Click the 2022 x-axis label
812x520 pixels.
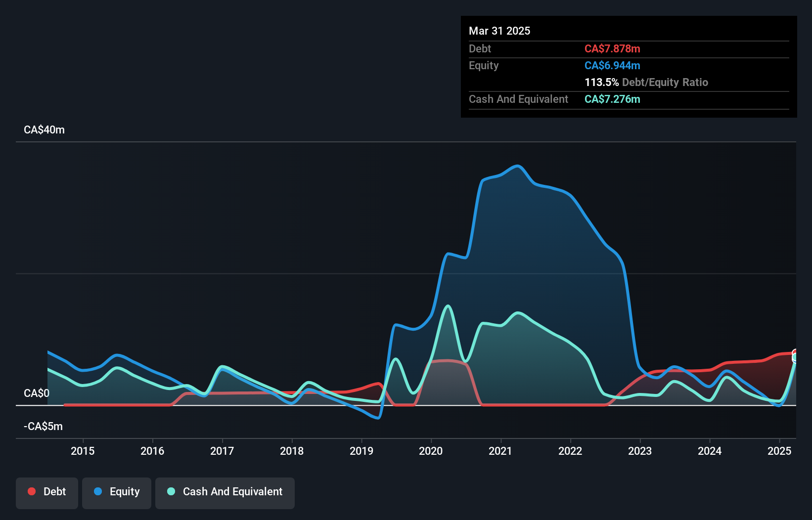tap(570, 451)
